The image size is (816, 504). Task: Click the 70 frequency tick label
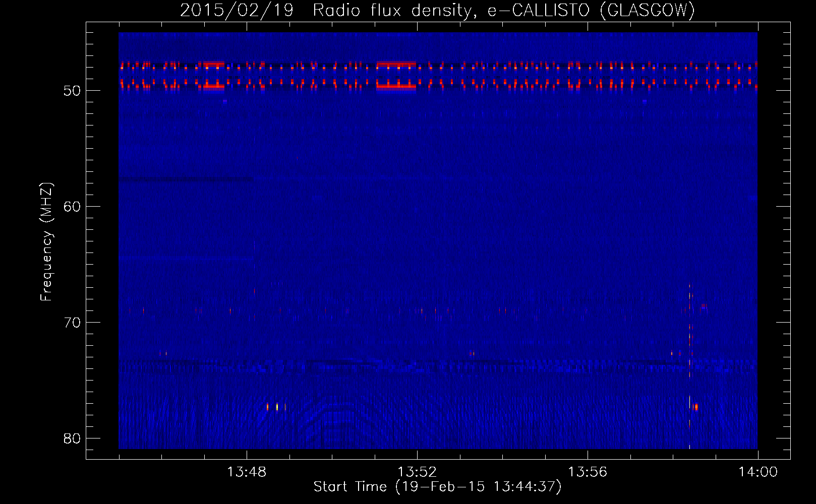(72, 323)
